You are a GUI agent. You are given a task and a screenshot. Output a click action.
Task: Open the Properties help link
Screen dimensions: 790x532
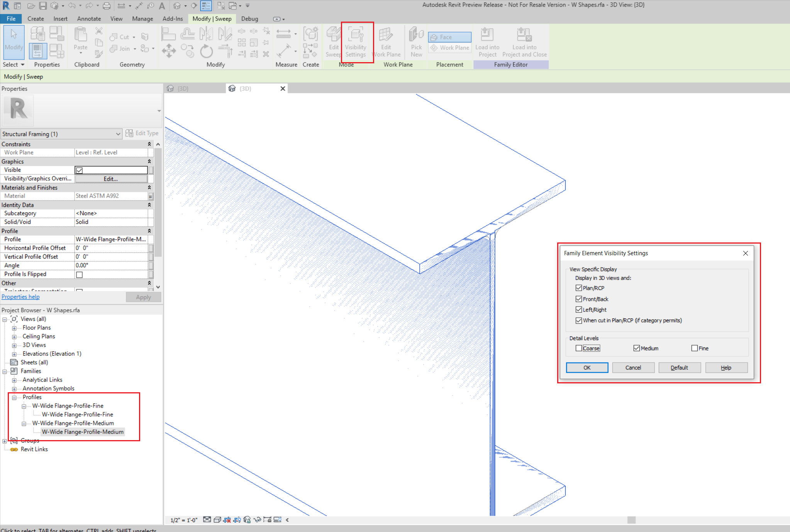pos(20,297)
